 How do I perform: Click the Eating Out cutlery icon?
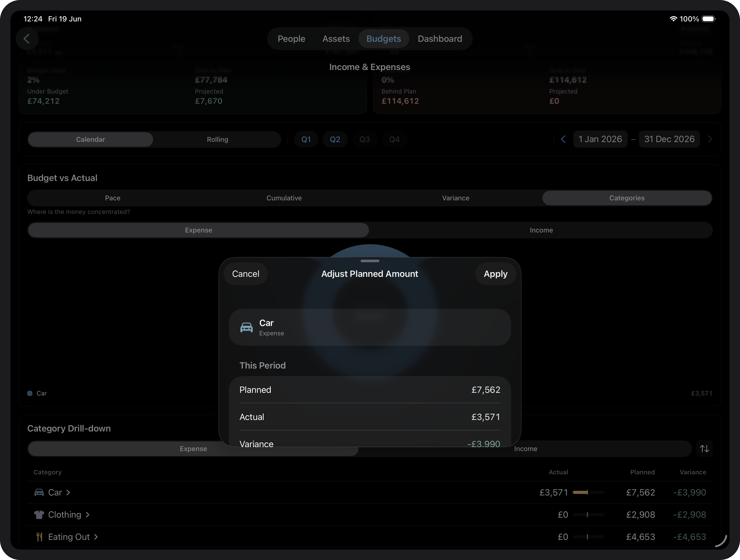tap(39, 537)
